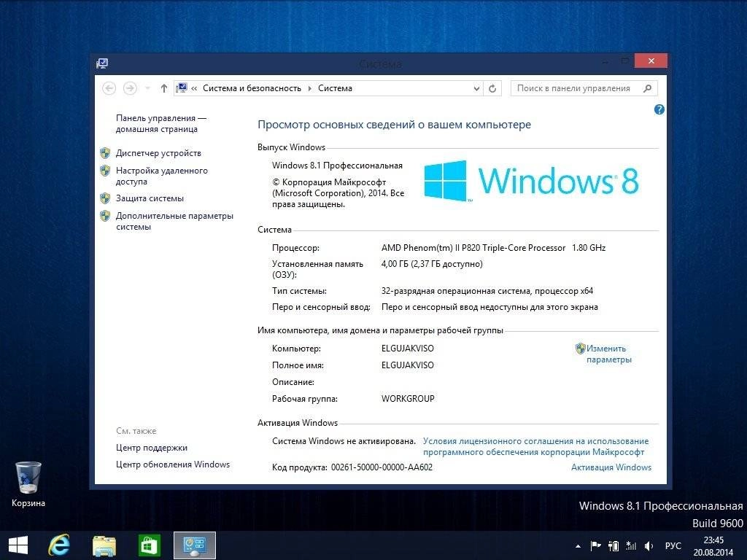Click 'Система Windows не активирована.' text
Screen dimensions: 747x560
[x=344, y=441]
